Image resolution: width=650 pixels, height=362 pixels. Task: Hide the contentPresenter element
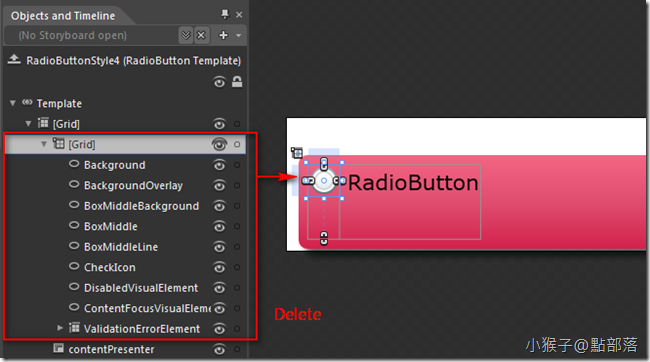pyautogui.click(x=219, y=350)
